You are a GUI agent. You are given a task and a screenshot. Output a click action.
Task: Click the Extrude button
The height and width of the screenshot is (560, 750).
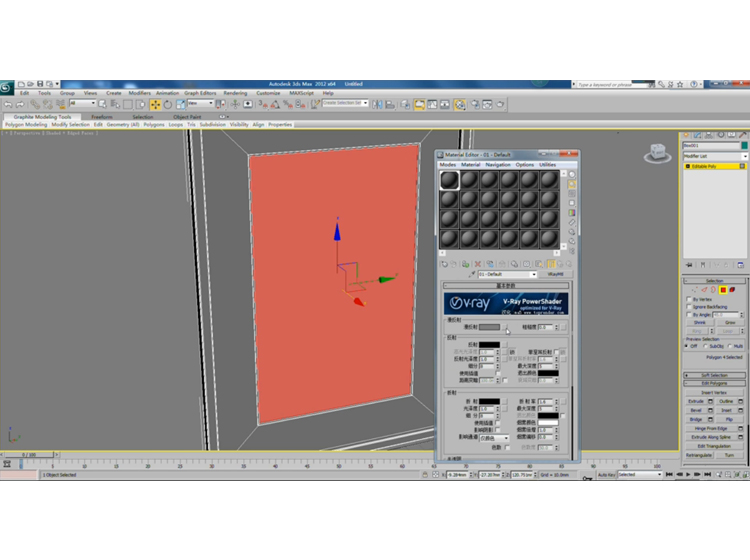(x=696, y=401)
